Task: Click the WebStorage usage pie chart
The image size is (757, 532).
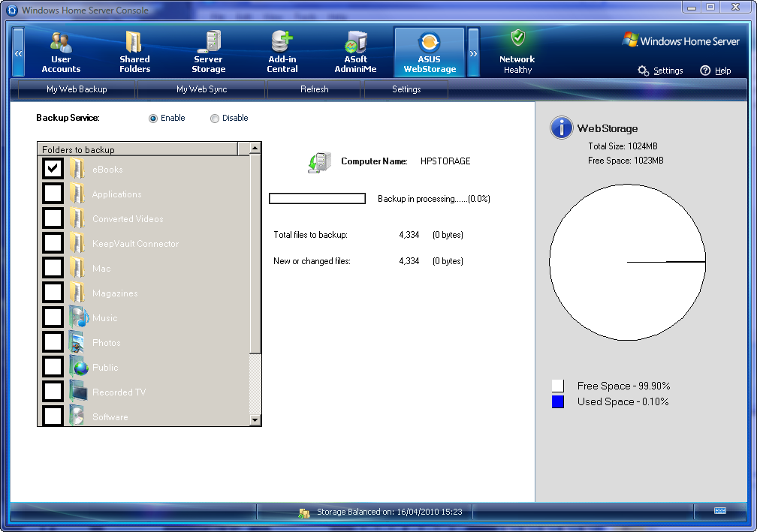Action: click(628, 262)
